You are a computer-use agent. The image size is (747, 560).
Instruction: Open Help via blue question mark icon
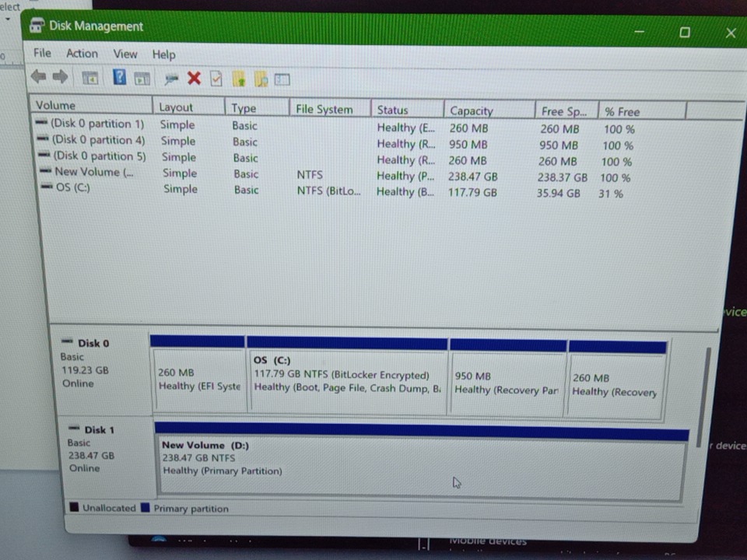(119, 77)
